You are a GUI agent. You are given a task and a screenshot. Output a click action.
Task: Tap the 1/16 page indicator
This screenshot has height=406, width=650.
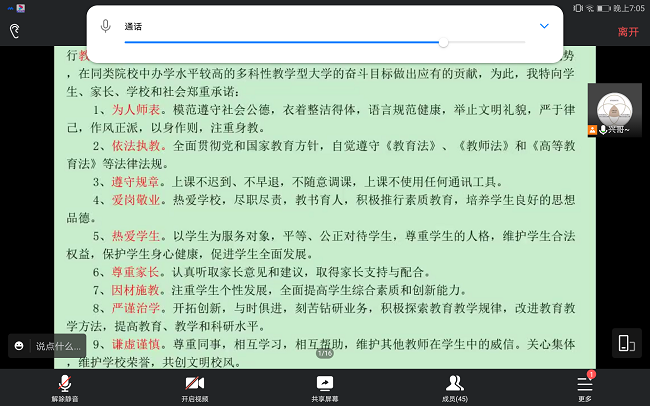[x=325, y=353]
